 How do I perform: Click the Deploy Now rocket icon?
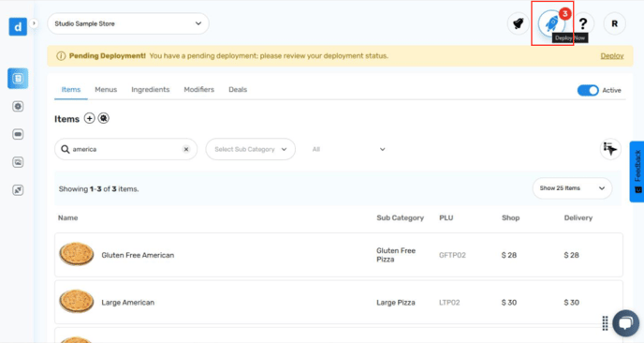[x=551, y=23]
